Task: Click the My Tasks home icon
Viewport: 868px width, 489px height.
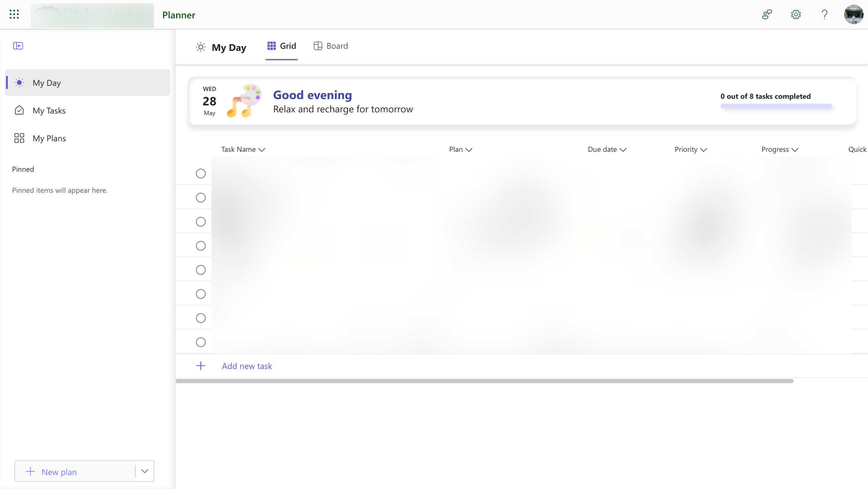Action: click(19, 110)
